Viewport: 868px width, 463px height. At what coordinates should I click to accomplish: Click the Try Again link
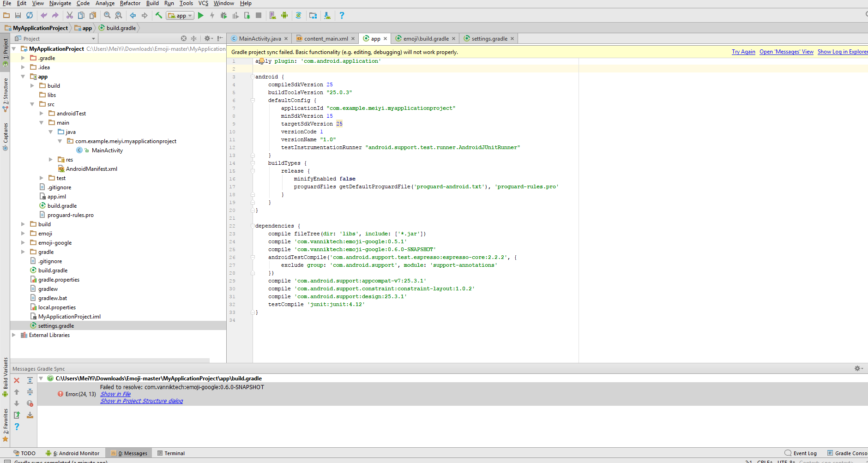pyautogui.click(x=743, y=51)
